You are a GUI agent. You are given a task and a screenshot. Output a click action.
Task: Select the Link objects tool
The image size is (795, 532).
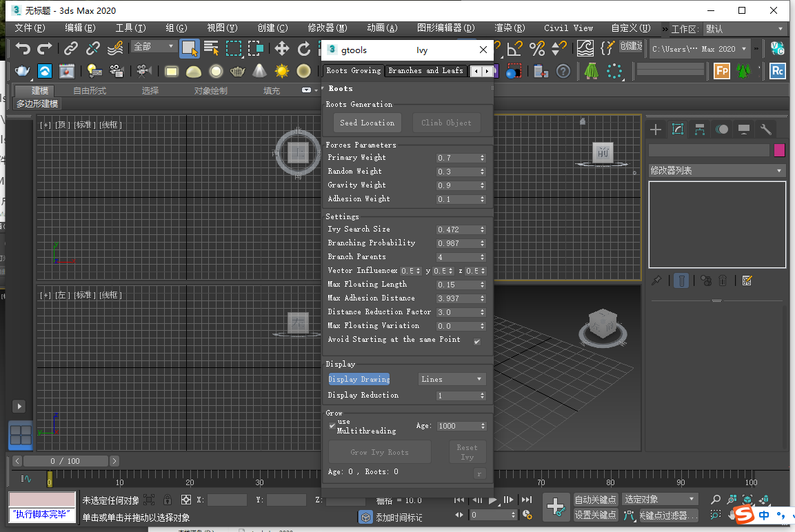point(70,49)
